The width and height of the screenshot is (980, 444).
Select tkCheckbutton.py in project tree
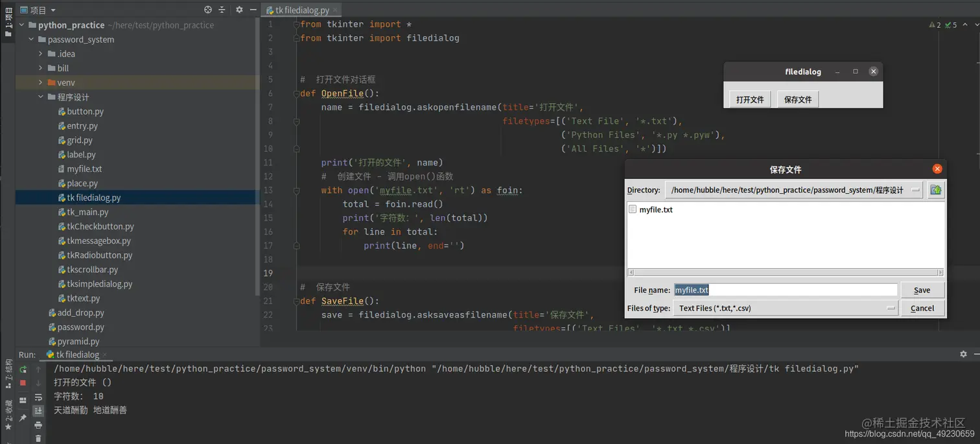point(100,226)
